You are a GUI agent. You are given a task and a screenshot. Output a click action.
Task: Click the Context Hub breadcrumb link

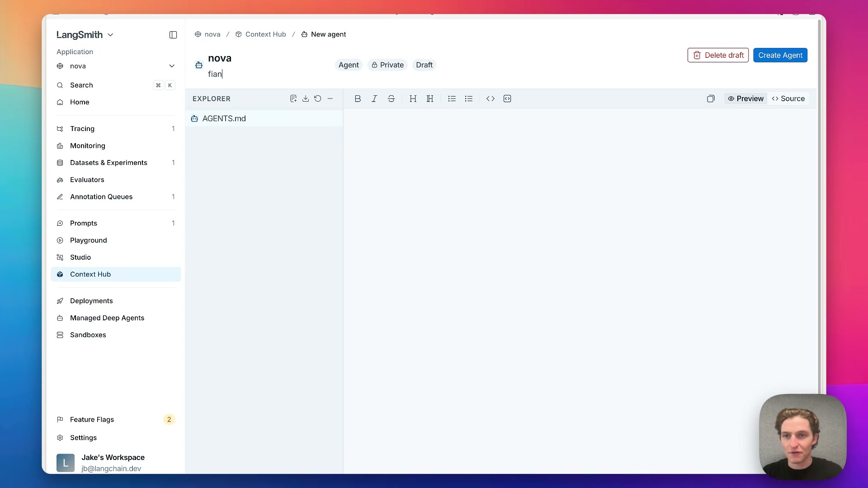[261, 34]
